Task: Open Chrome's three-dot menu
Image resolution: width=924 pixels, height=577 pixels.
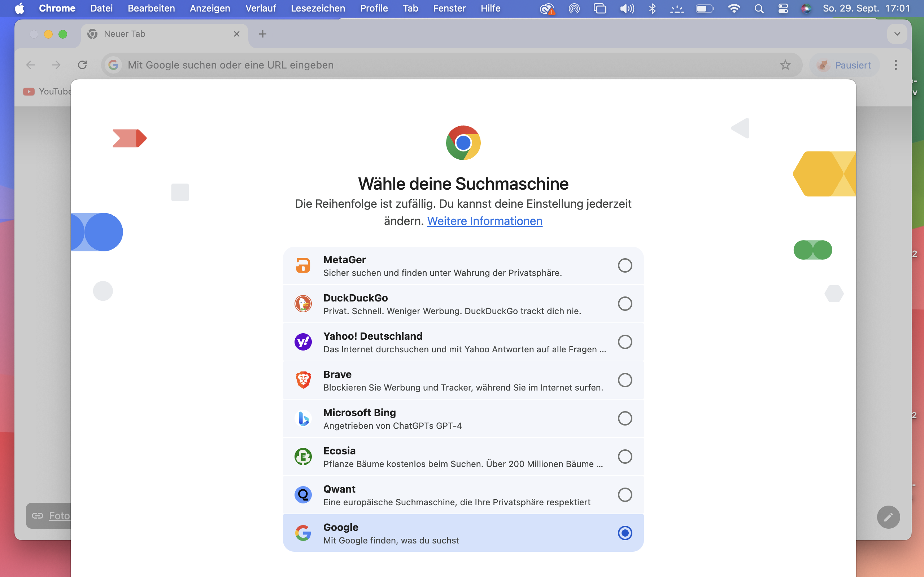Action: point(895,65)
